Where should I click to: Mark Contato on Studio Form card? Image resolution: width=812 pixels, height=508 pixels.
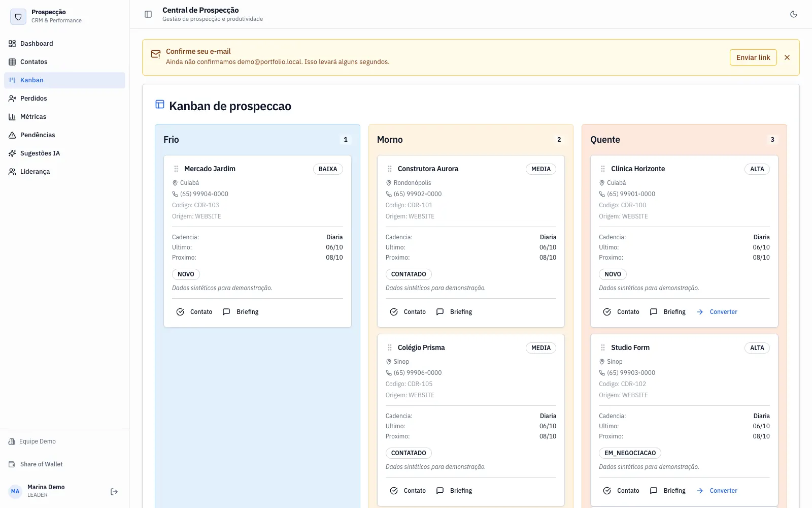pyautogui.click(x=621, y=491)
